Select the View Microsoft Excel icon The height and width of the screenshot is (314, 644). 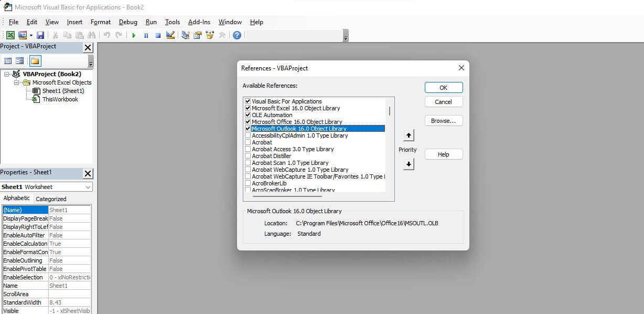10,35
